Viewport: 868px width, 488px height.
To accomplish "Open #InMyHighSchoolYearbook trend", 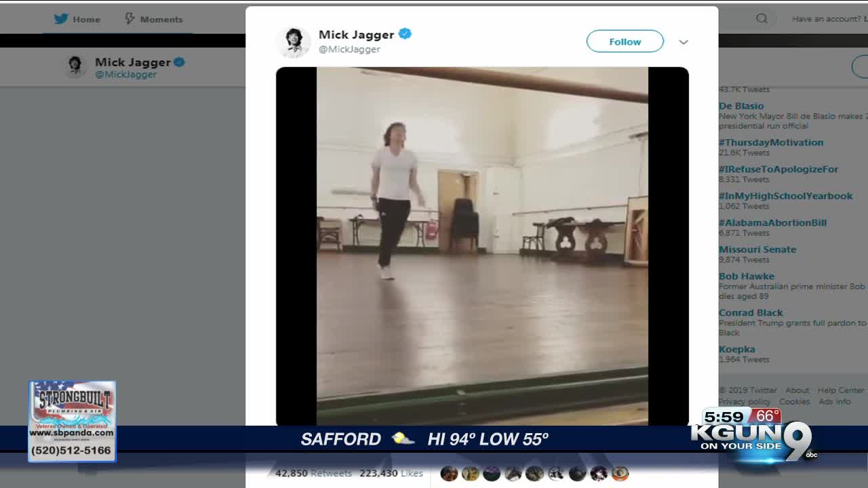I will coord(786,196).
